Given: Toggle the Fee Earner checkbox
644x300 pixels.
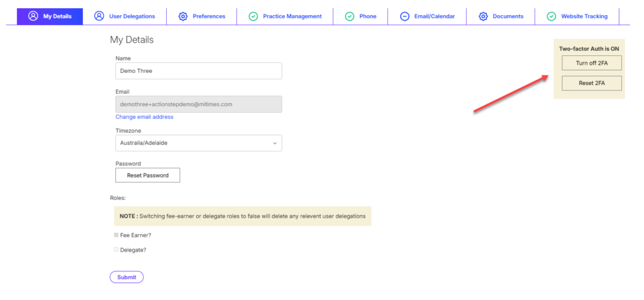Looking at the screenshot, I should pyautogui.click(x=116, y=235).
